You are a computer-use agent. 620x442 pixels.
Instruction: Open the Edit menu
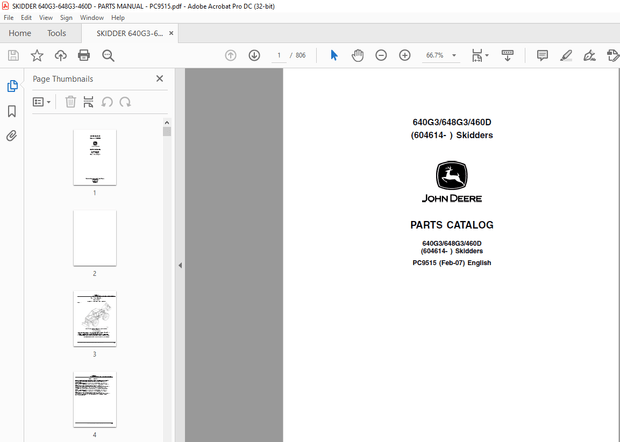click(26, 18)
